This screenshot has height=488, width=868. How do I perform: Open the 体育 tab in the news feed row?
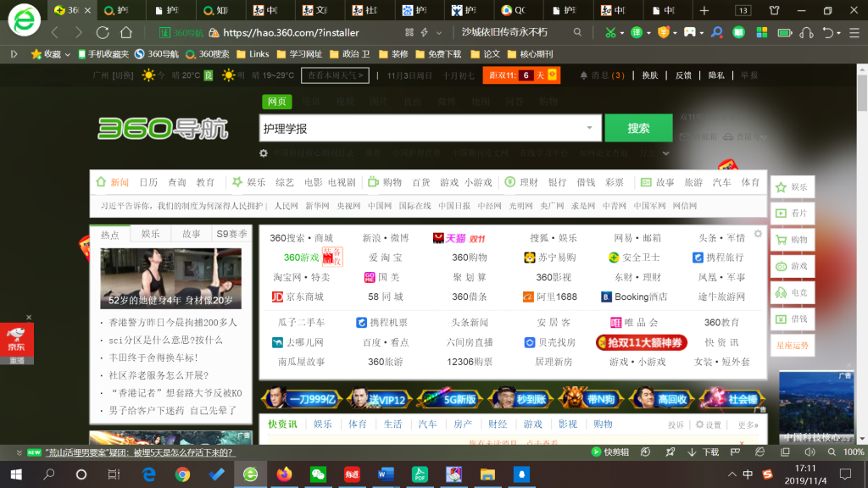358,424
